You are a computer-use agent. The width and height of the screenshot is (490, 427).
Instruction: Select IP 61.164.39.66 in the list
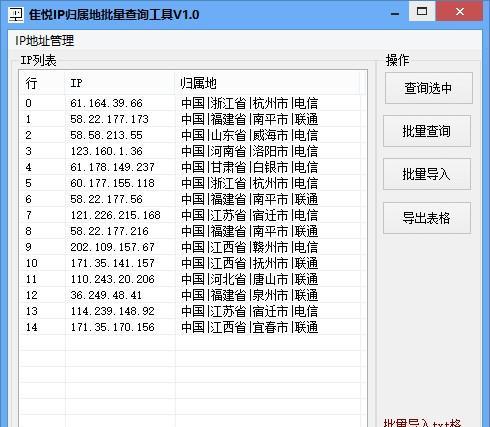[106, 103]
